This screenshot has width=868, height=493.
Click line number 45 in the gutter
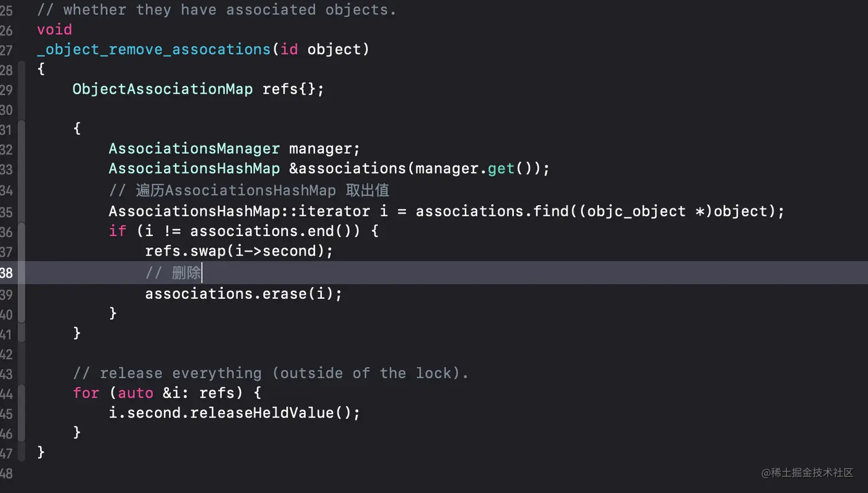pos(6,414)
